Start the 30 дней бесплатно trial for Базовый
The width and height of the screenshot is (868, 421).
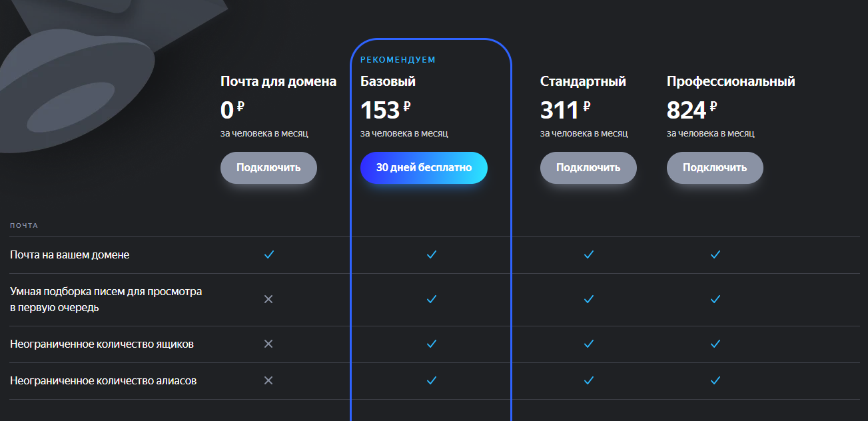coord(424,168)
